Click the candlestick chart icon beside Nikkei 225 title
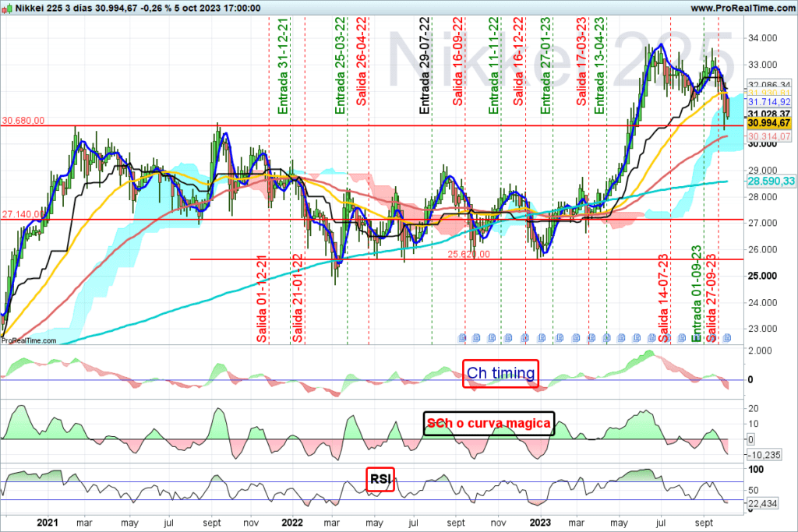The height and width of the screenshot is (532, 798). point(7,8)
